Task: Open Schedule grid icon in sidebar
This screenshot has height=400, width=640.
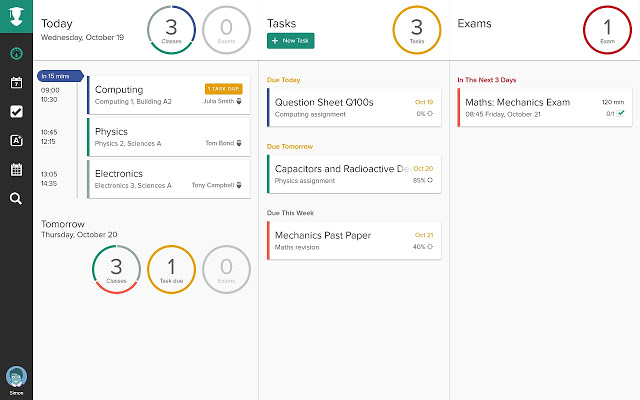Action: [x=16, y=170]
